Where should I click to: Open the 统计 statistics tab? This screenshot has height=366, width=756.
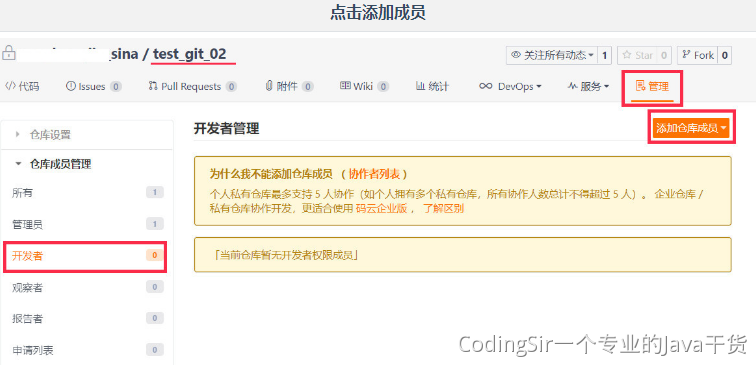coord(432,86)
